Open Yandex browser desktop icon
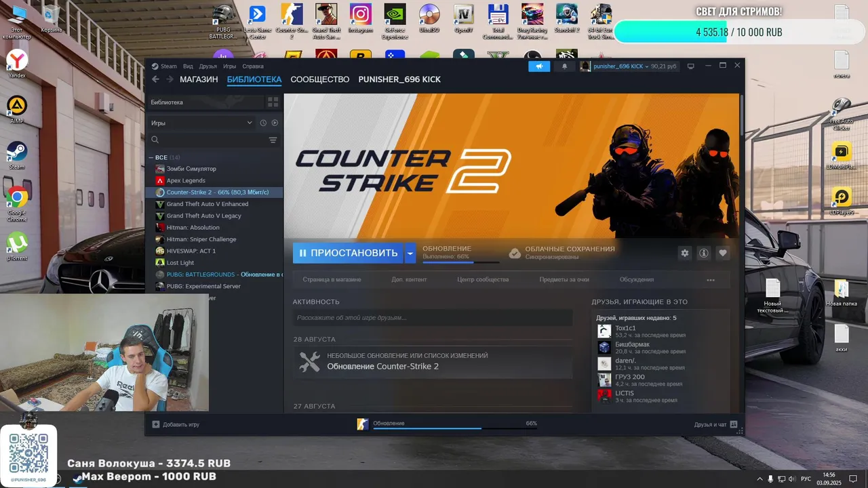The height and width of the screenshot is (488, 868). pyautogui.click(x=17, y=64)
